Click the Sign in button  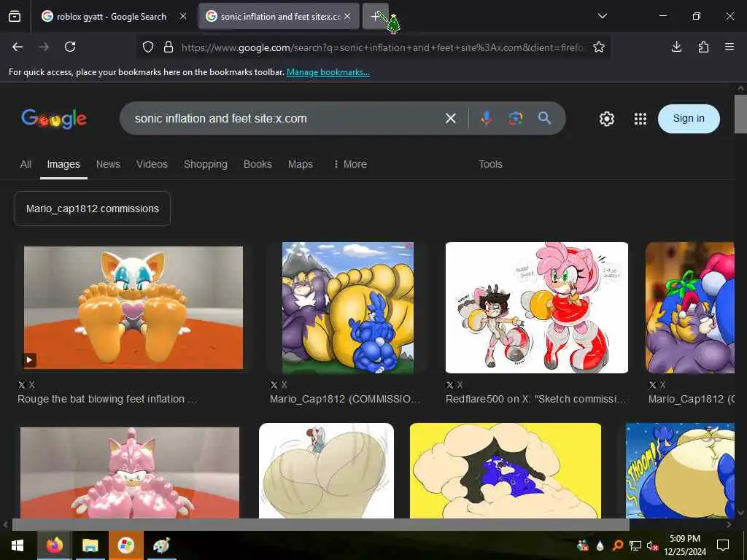(x=689, y=119)
